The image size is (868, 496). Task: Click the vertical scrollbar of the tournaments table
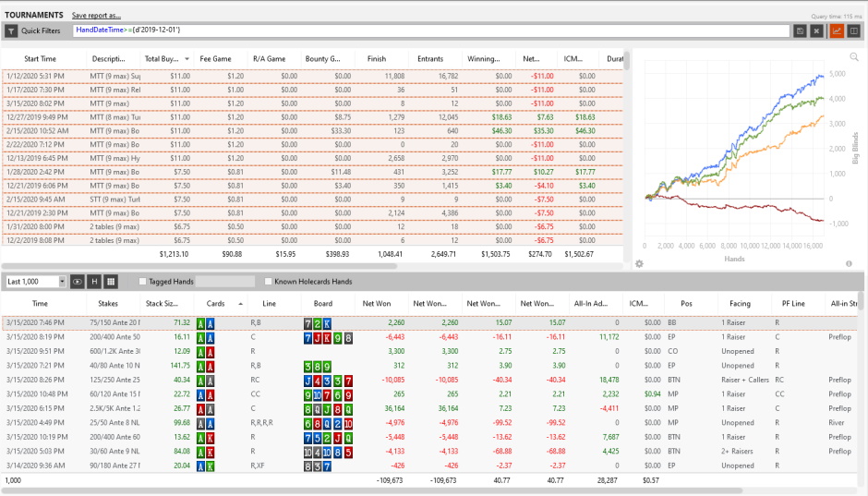pos(627,60)
